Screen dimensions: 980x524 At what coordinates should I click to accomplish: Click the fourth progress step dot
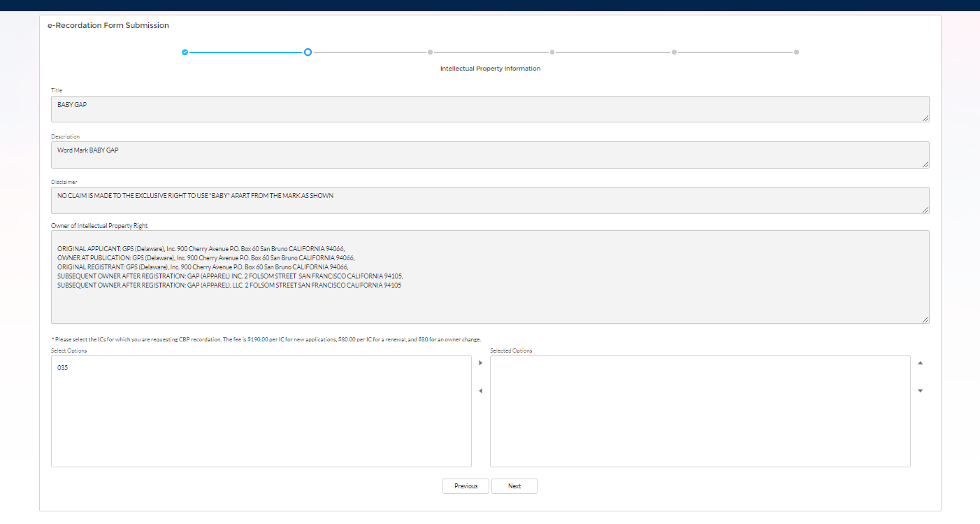(552, 52)
